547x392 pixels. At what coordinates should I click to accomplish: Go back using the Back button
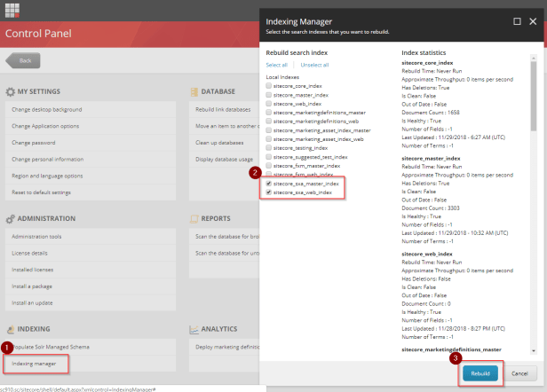coord(24,60)
